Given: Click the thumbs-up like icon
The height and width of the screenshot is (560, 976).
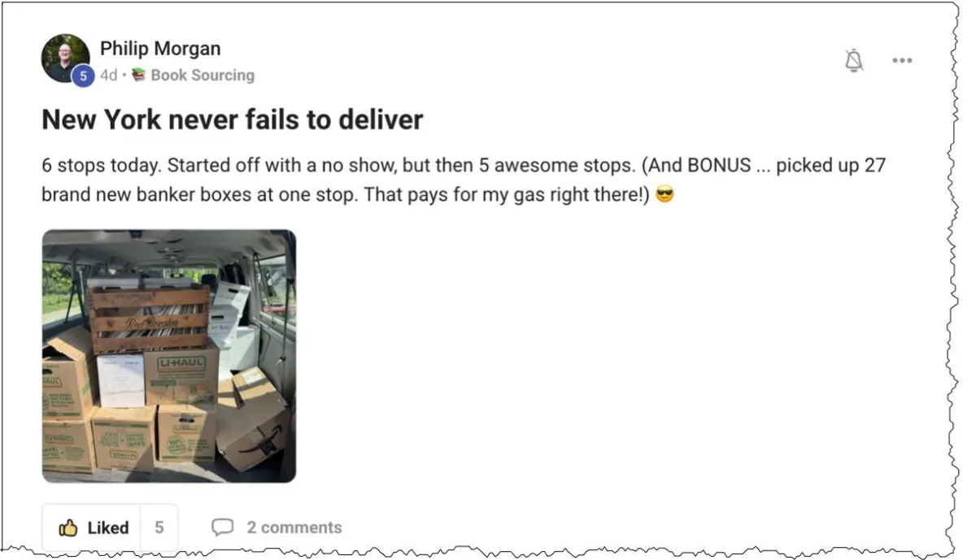Looking at the screenshot, I should pos(68,527).
